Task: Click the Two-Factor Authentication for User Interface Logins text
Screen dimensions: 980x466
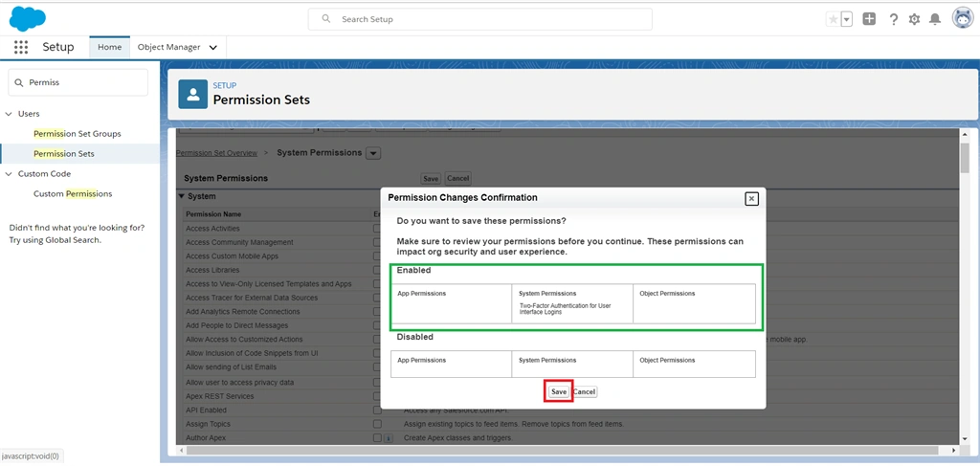Action: pos(565,308)
